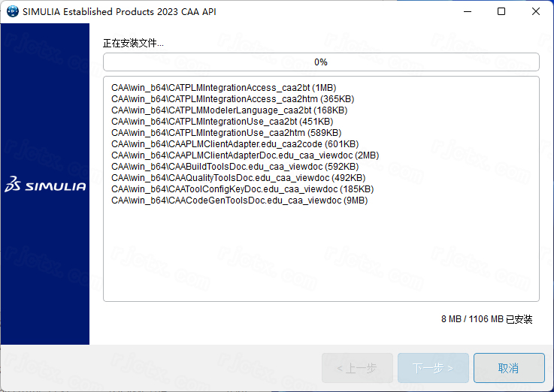Click the SIMULIA installer icon in title bar

click(x=12, y=12)
